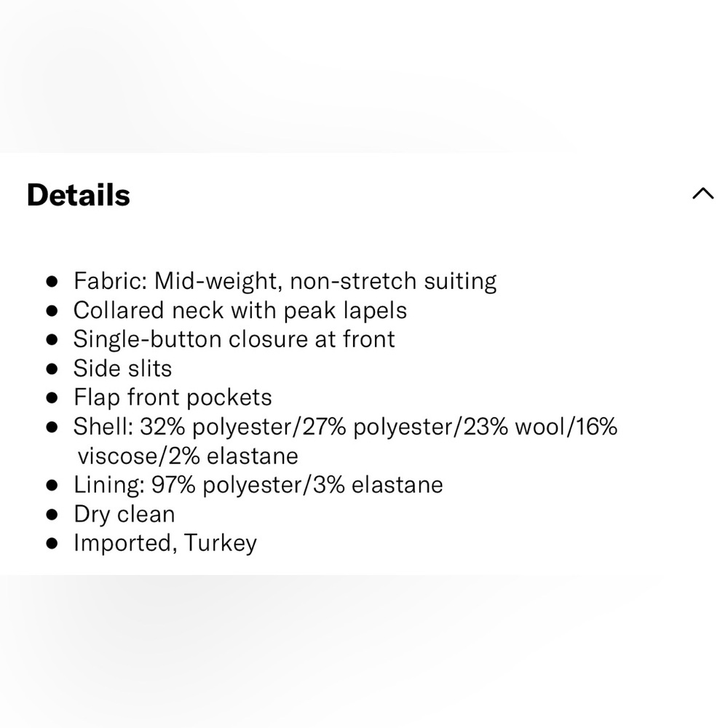Click the Imported, Turkey list item
The image size is (728, 728).
[165, 543]
